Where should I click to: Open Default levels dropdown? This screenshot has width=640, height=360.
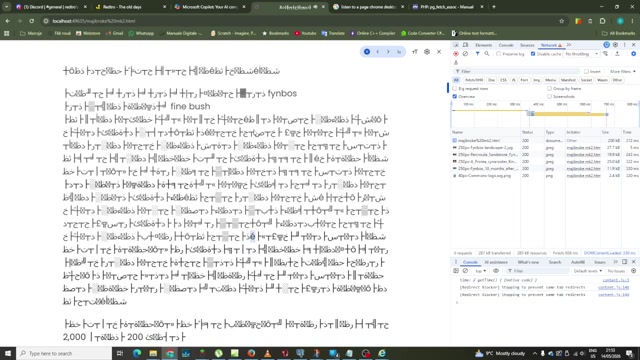(x=588, y=271)
